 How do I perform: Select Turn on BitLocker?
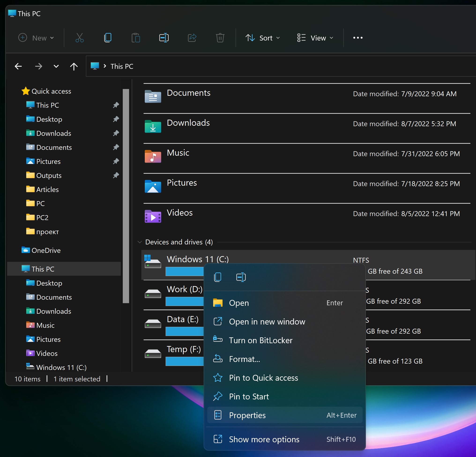point(285,340)
